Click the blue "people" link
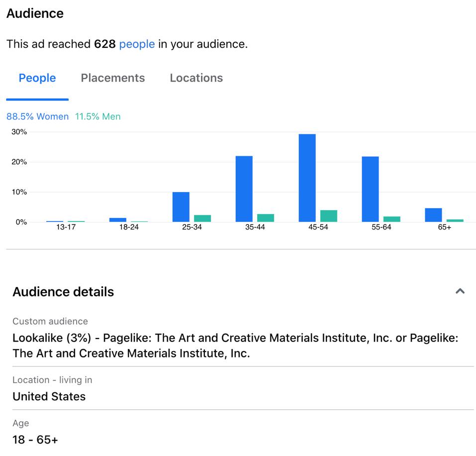This screenshot has height=456, width=476. point(137,44)
